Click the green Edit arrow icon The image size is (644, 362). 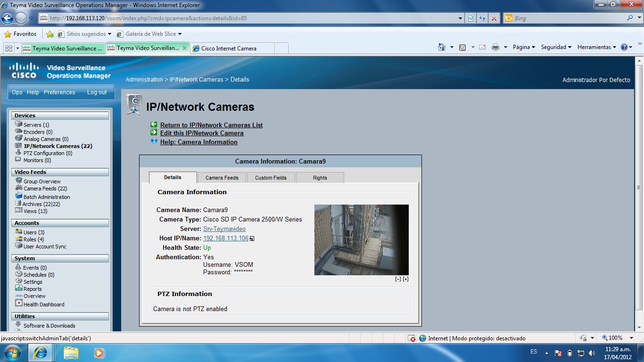154,132
